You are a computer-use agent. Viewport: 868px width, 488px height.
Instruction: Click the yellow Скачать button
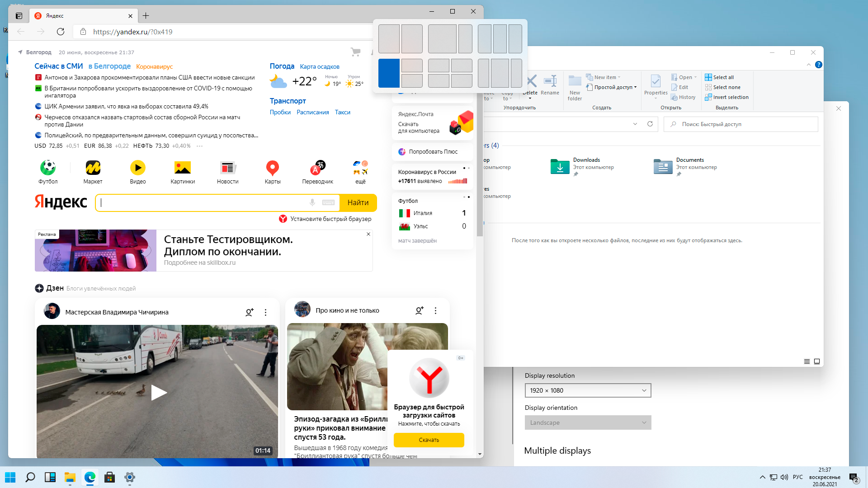tap(429, 440)
